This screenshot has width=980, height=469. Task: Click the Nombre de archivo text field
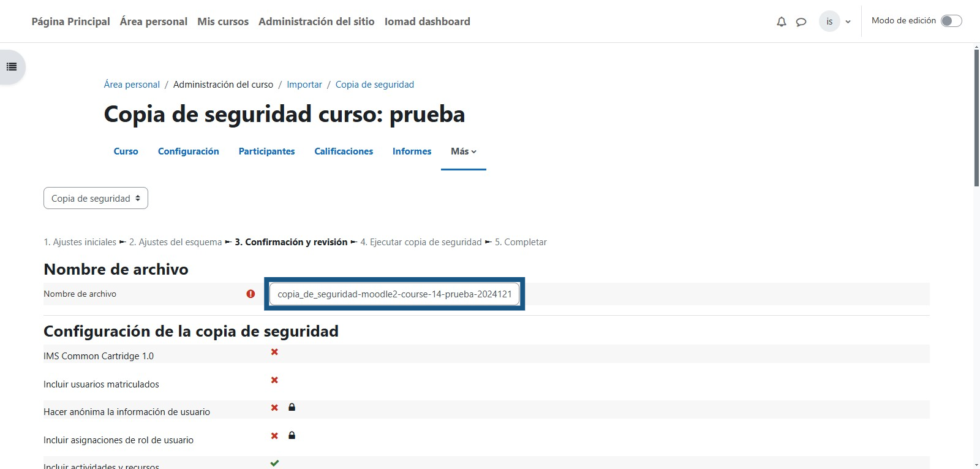tap(394, 294)
